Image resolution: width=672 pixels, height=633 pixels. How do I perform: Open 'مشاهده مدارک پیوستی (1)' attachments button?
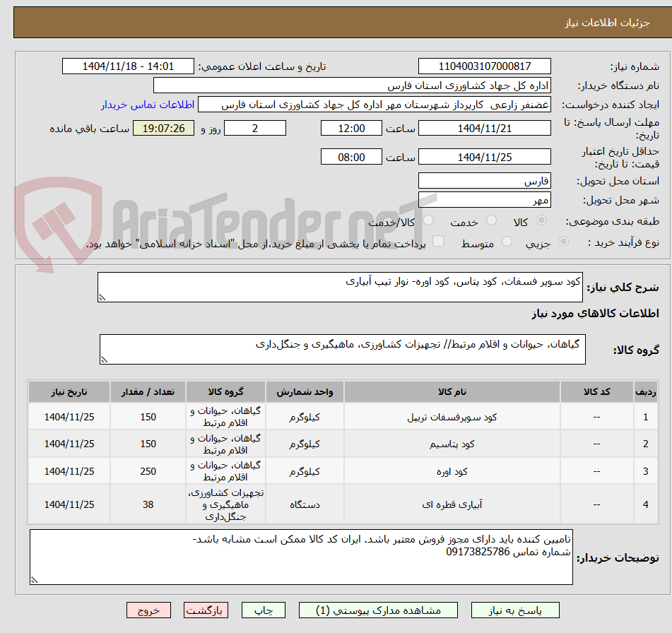click(x=378, y=610)
